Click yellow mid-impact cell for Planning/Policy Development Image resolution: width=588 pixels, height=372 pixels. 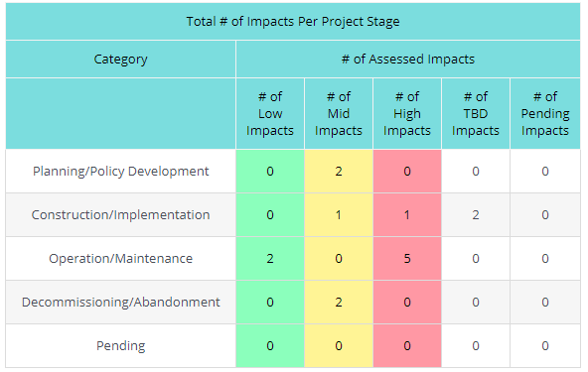[x=339, y=172]
